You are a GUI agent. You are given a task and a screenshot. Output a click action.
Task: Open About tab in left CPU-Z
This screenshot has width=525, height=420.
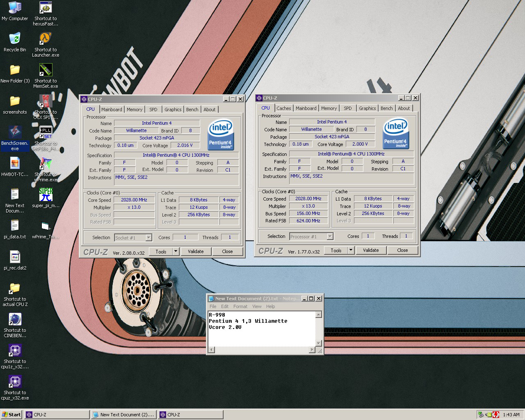click(x=210, y=110)
